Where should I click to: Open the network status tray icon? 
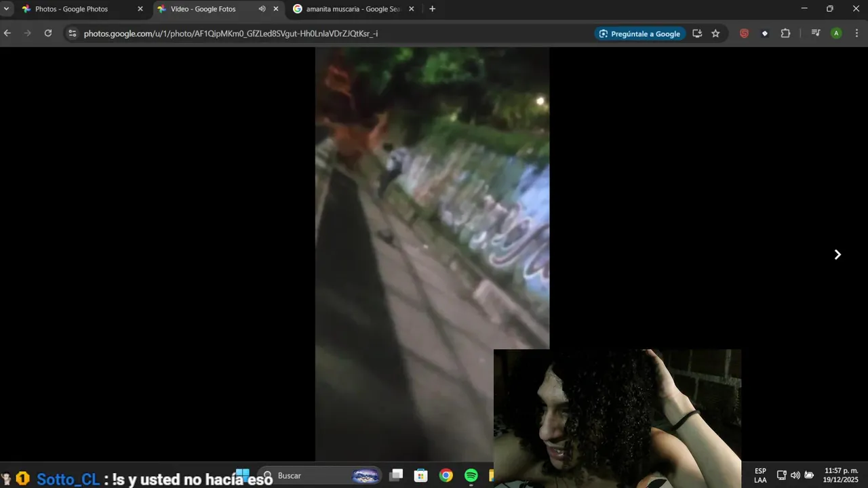781,475
